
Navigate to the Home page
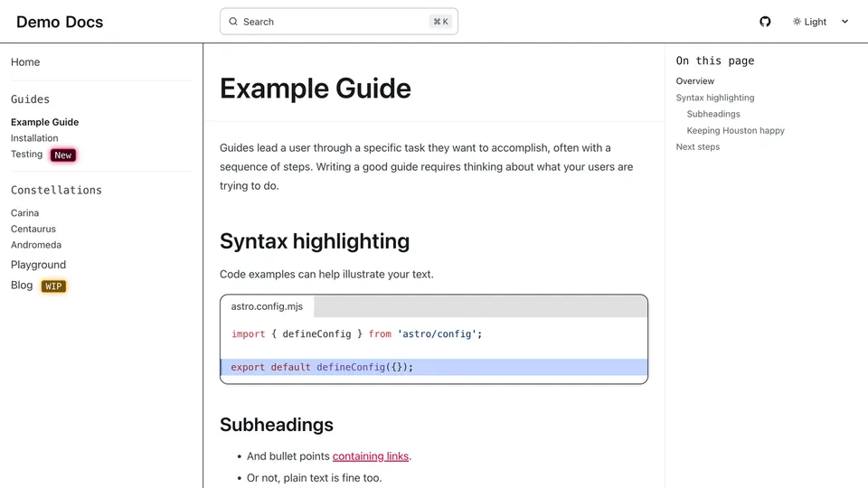[x=25, y=62]
